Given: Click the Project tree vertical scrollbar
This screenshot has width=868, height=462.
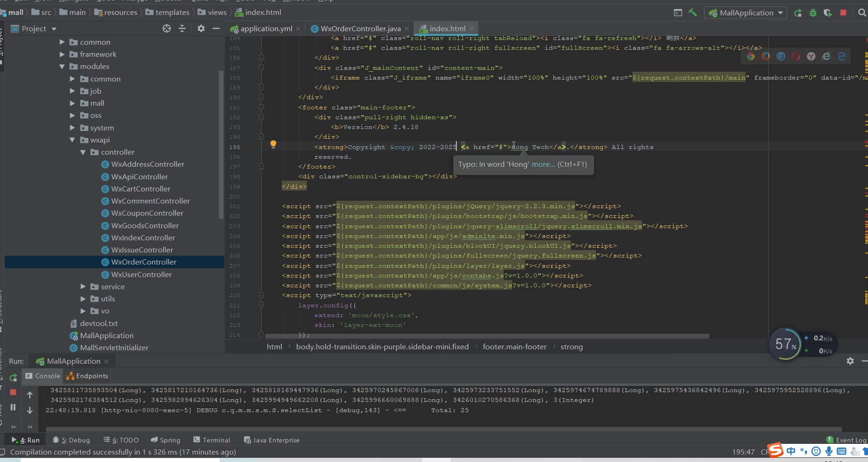Looking at the screenshot, I should coord(221,144).
